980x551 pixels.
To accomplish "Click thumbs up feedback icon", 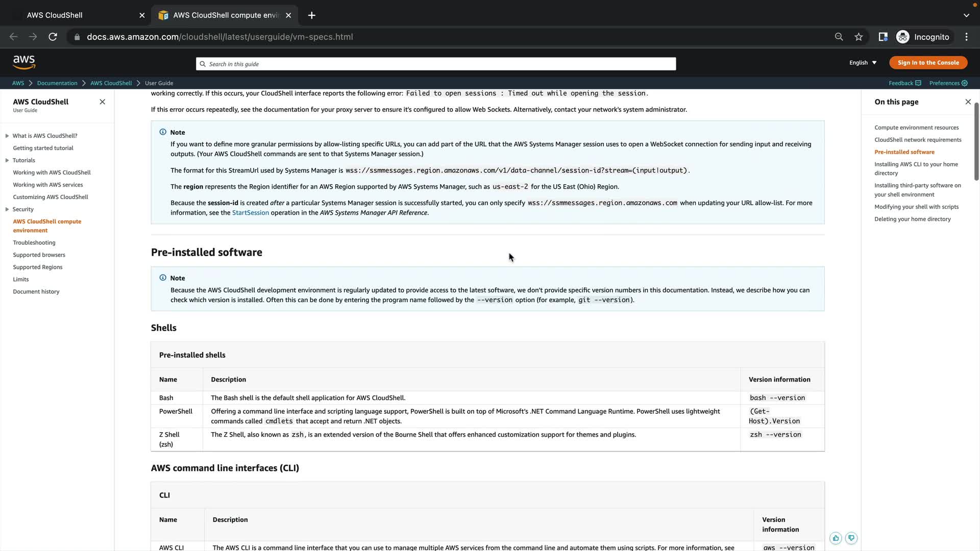I will (836, 538).
